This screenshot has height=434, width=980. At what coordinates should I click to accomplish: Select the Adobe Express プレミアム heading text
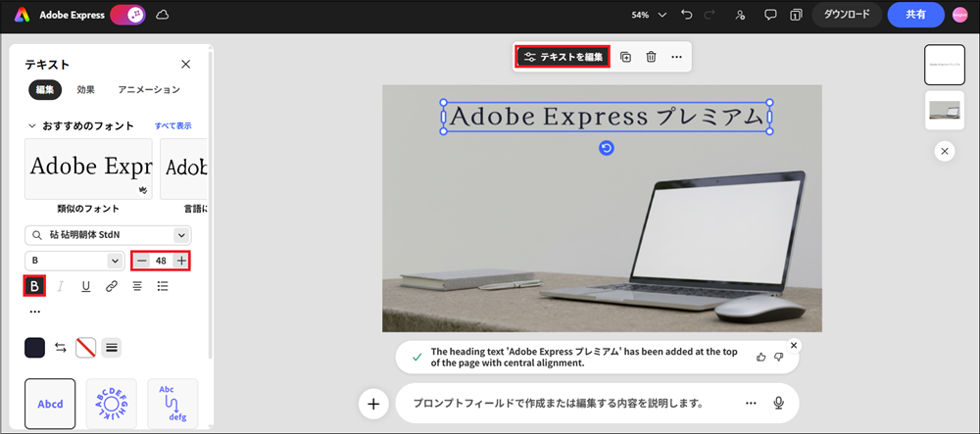click(607, 117)
